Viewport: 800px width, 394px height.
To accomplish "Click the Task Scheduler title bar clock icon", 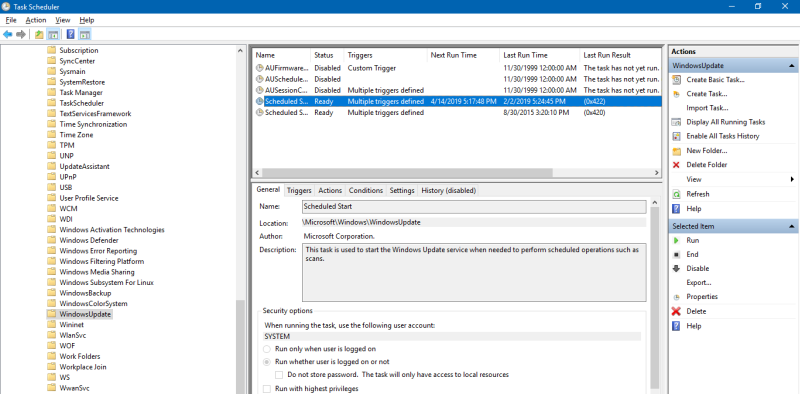I will point(6,6).
